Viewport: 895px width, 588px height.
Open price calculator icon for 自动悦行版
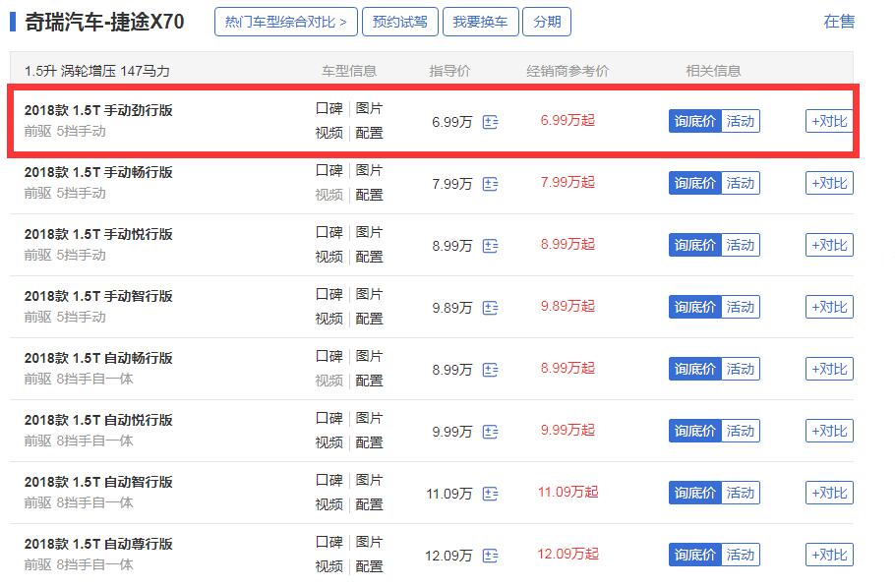(490, 432)
